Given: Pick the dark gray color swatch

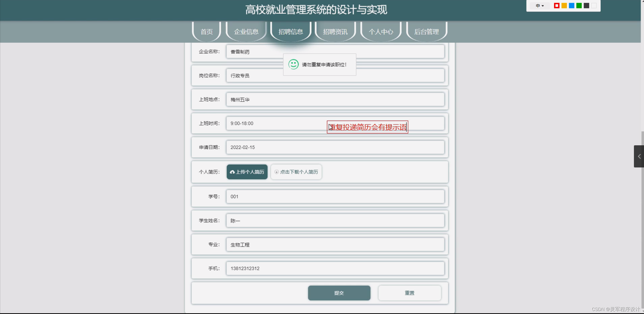Looking at the screenshot, I should pyautogui.click(x=586, y=6).
